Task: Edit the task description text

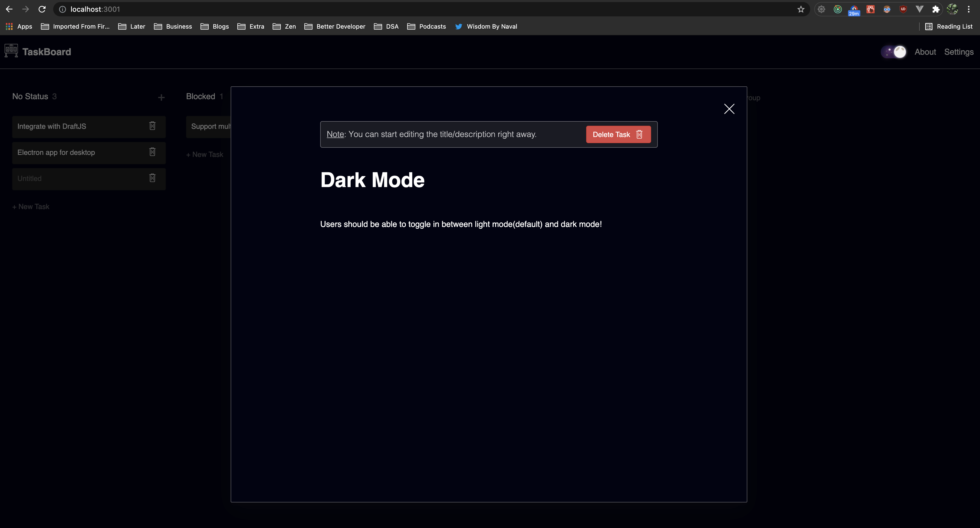Action: coord(461,224)
